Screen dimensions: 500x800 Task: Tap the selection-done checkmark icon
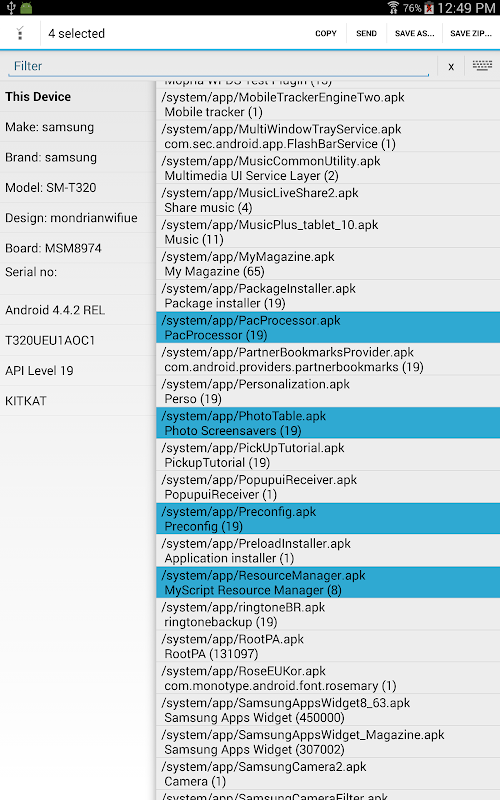coord(20,33)
